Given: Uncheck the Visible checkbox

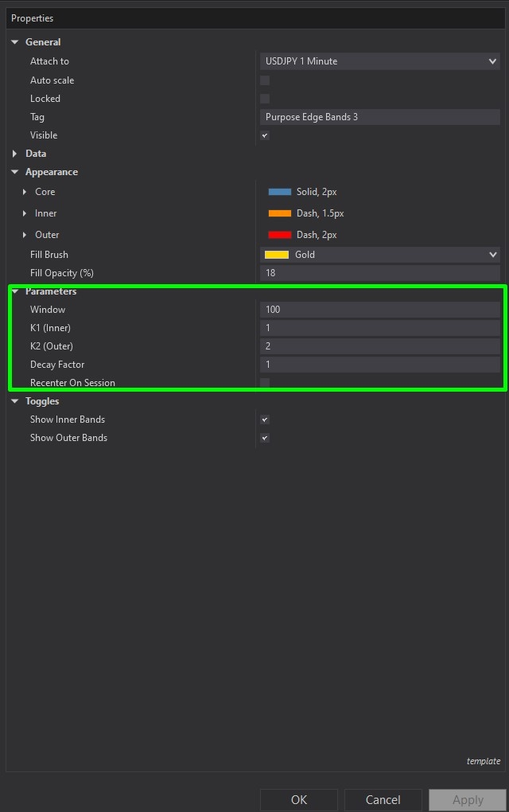Looking at the screenshot, I should 265,135.
